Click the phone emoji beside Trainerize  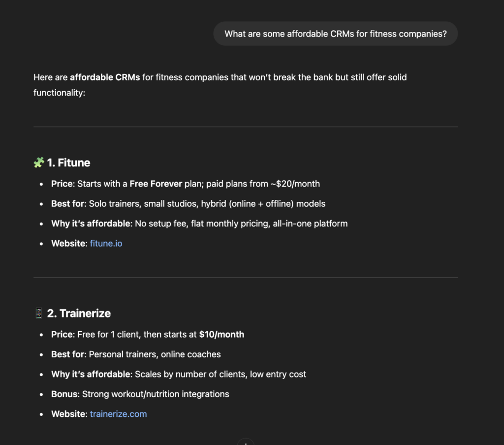coord(39,313)
